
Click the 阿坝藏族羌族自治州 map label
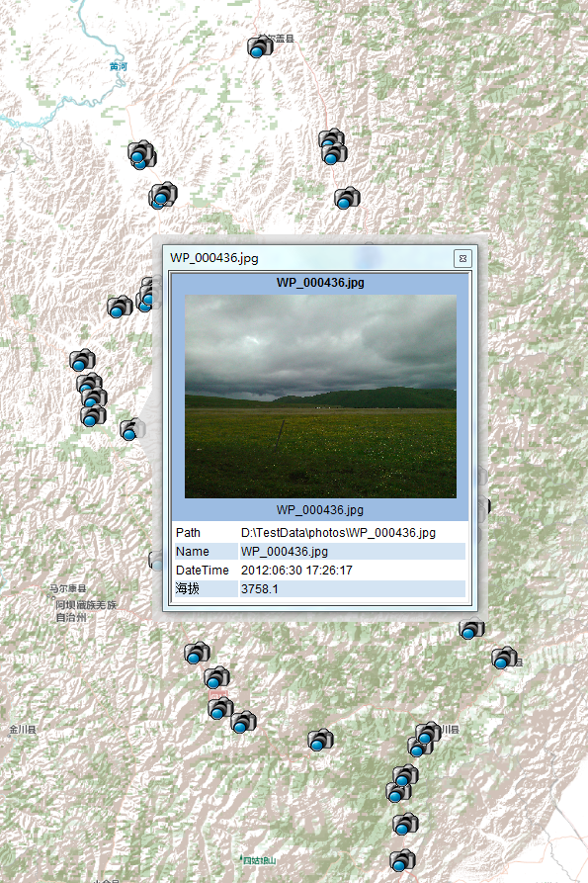coord(86,611)
